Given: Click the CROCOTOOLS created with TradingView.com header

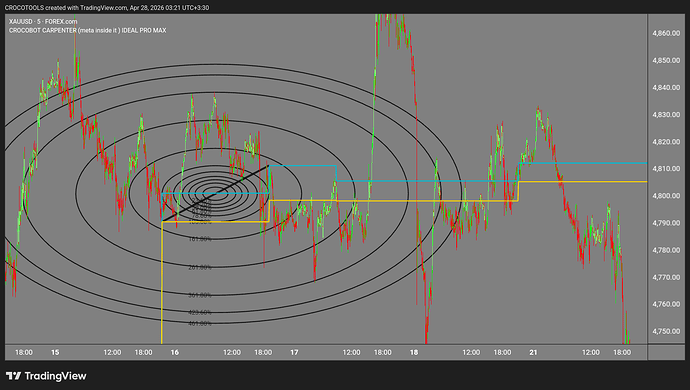Looking at the screenshot, I should [x=107, y=7].
